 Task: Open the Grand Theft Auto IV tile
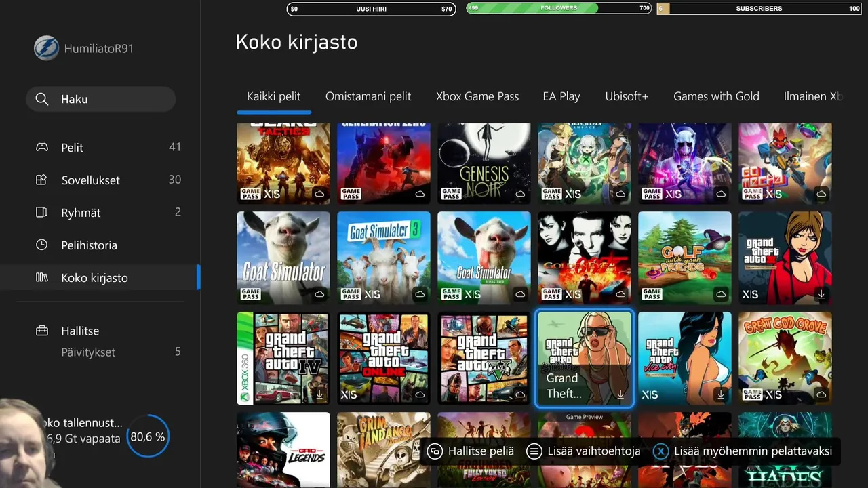(x=283, y=359)
